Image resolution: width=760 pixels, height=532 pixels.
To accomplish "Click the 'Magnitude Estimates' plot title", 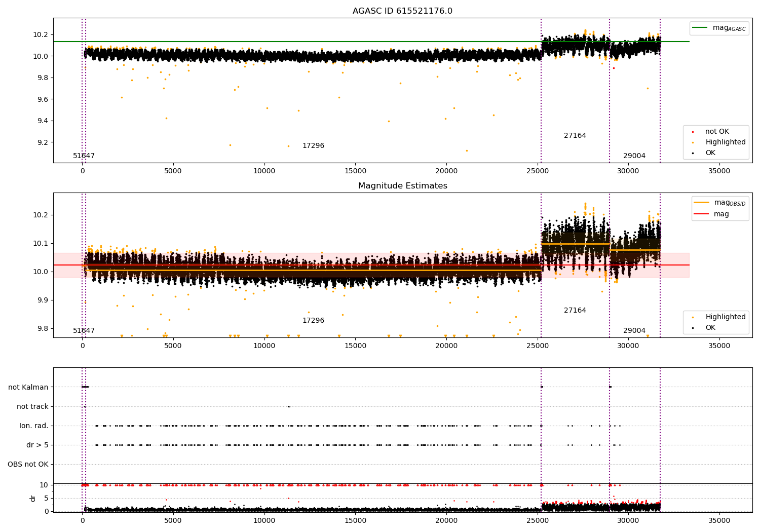I will 402,186.
